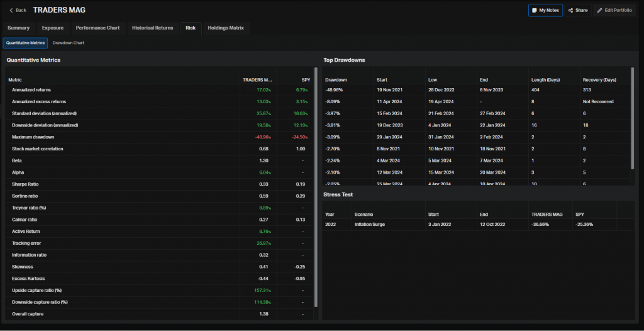Image resolution: width=644 pixels, height=331 pixels.
Task: Click Downside capture ratio value 114.38%
Action: click(262, 302)
